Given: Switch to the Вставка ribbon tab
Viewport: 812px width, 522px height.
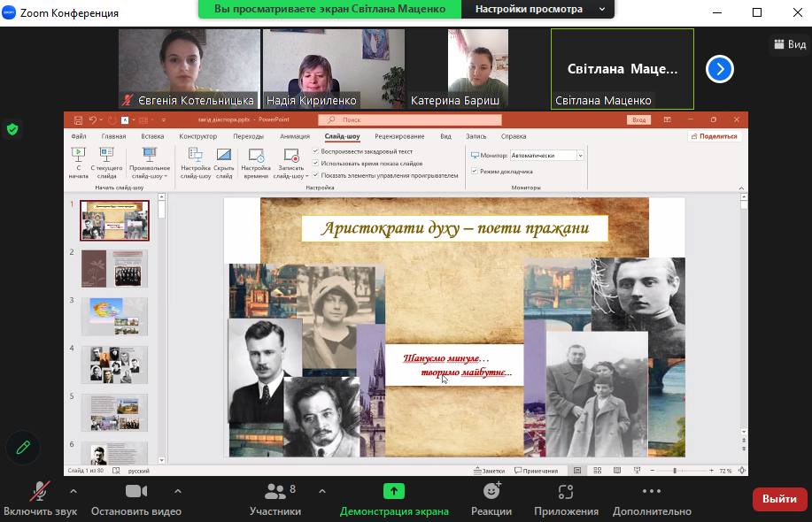Looking at the screenshot, I should [152, 136].
